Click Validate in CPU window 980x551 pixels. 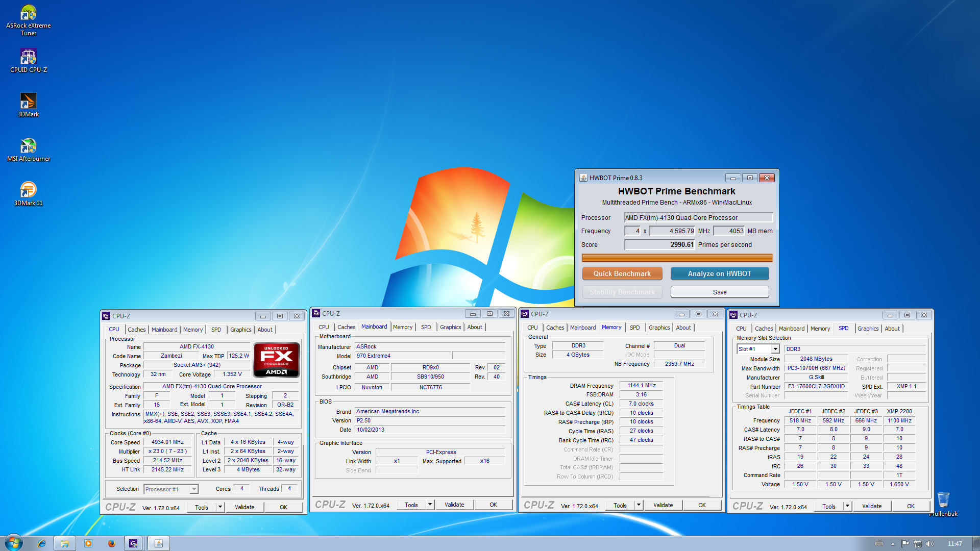click(x=244, y=507)
